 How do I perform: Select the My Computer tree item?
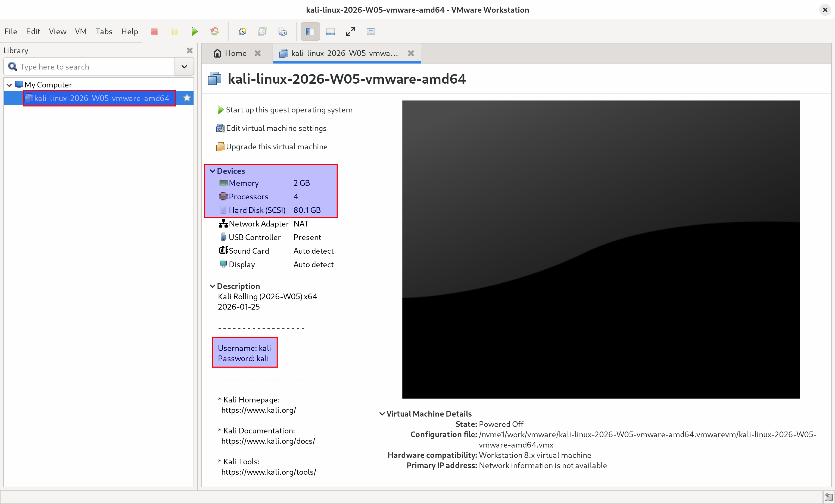pos(48,85)
